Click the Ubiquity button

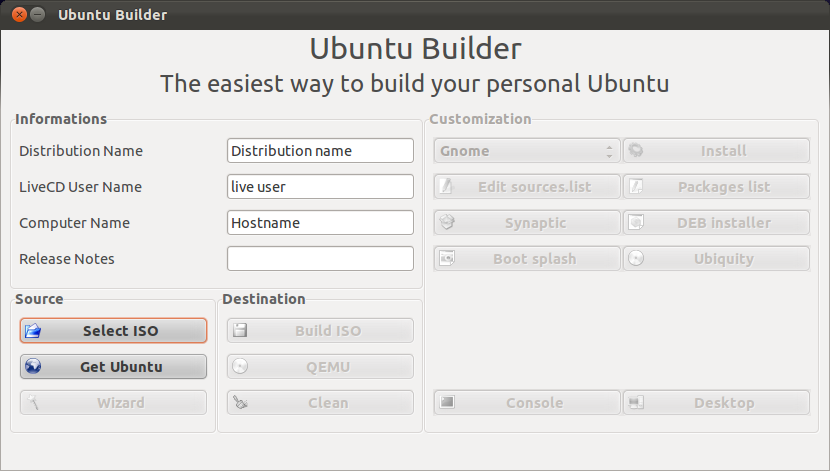point(716,259)
